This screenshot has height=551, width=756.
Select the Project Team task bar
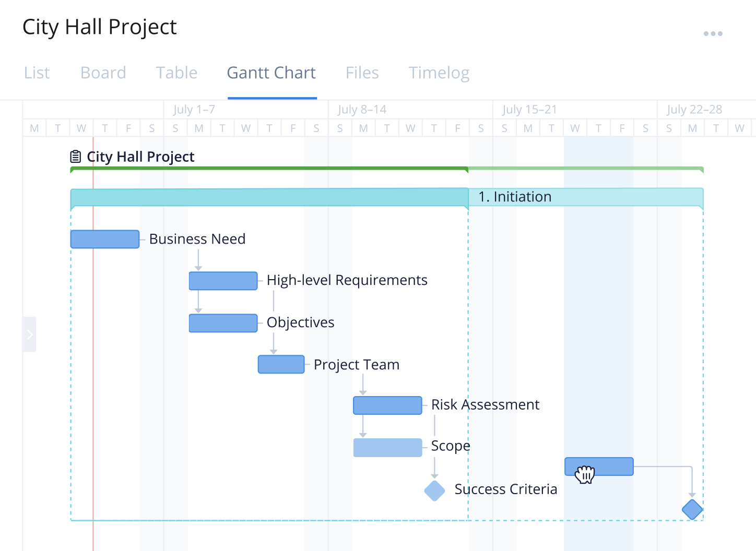tap(281, 364)
